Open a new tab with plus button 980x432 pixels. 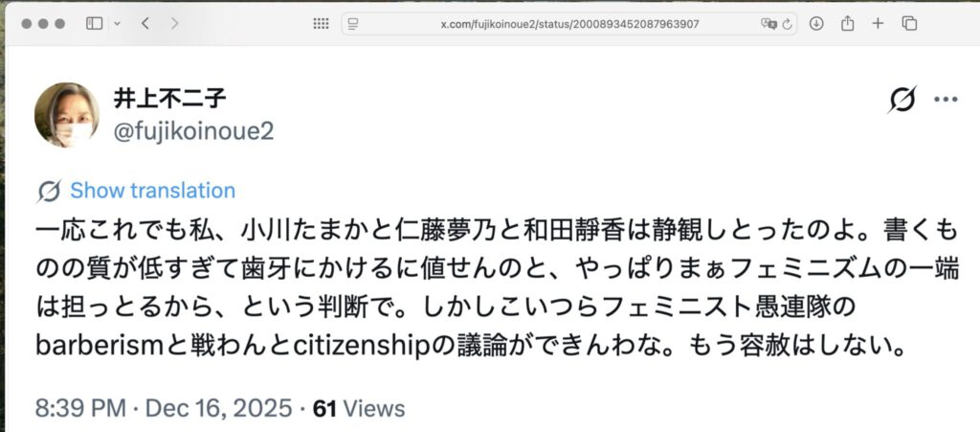coord(879,24)
